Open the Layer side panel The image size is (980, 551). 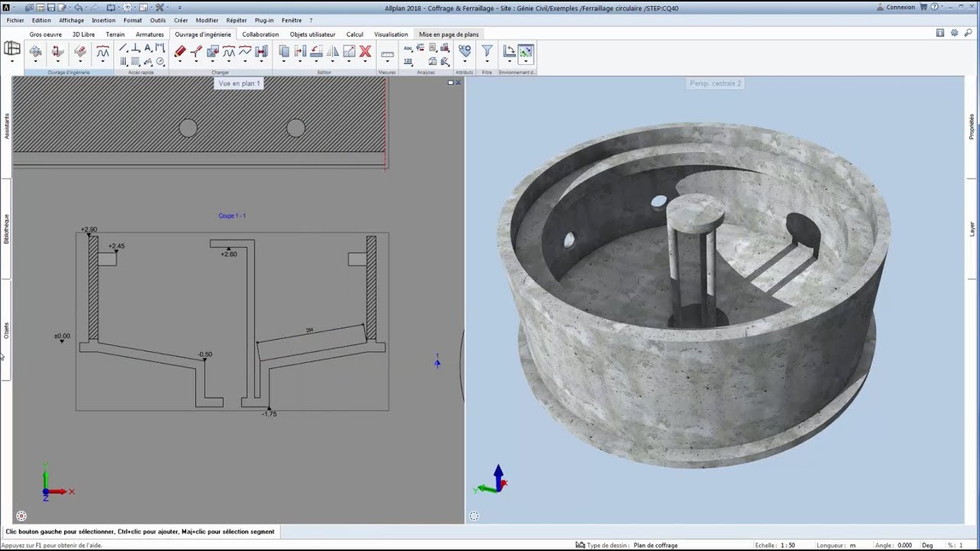[x=972, y=229]
